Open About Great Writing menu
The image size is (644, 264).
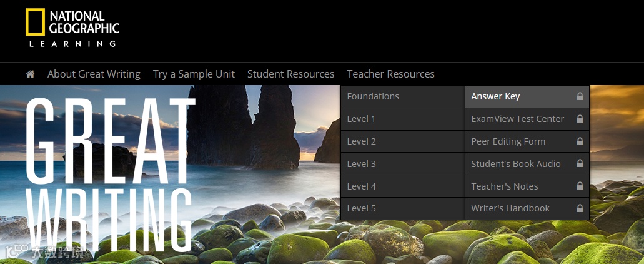pos(94,74)
